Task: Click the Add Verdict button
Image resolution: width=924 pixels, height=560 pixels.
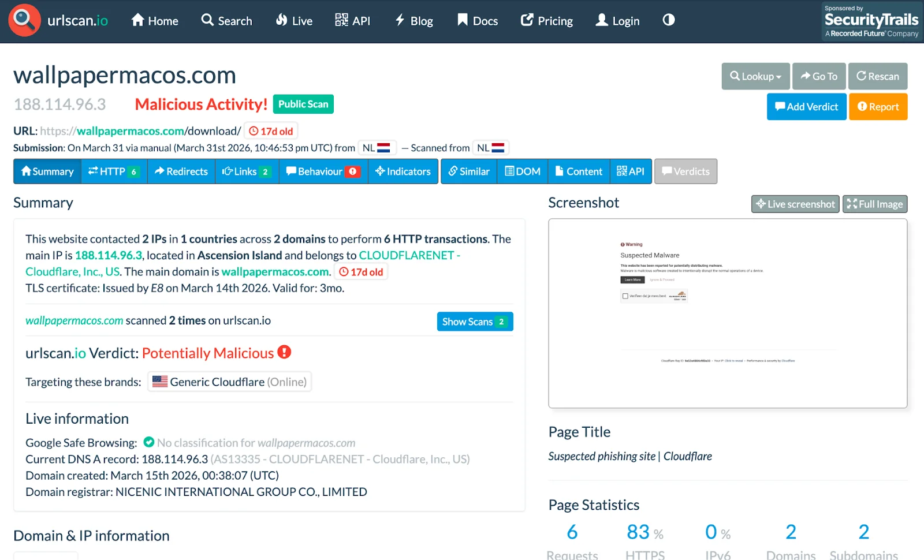Action: 806,107
